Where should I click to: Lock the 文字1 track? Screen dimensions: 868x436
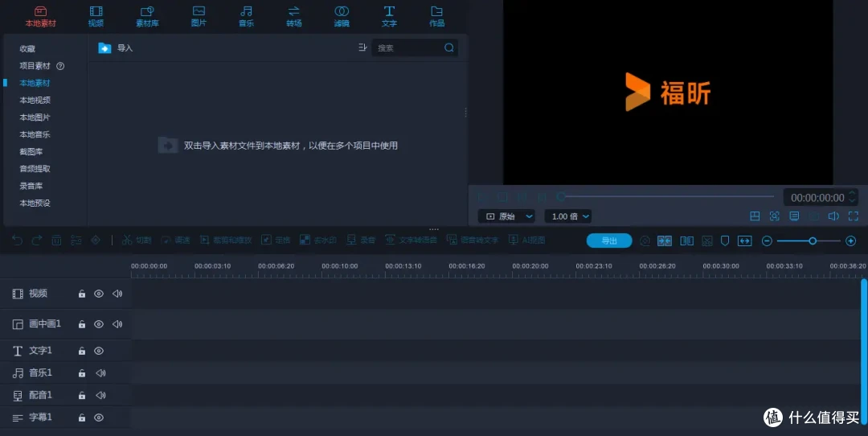pyautogui.click(x=82, y=351)
